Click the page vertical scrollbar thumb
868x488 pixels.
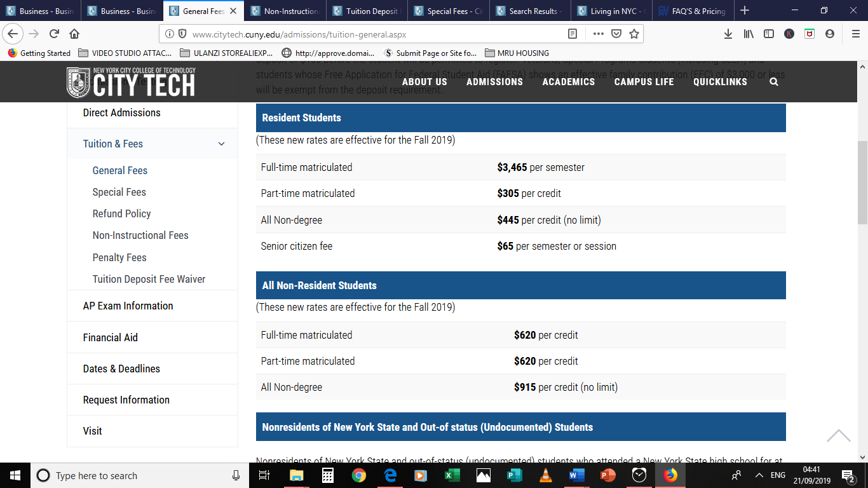pyautogui.click(x=862, y=182)
